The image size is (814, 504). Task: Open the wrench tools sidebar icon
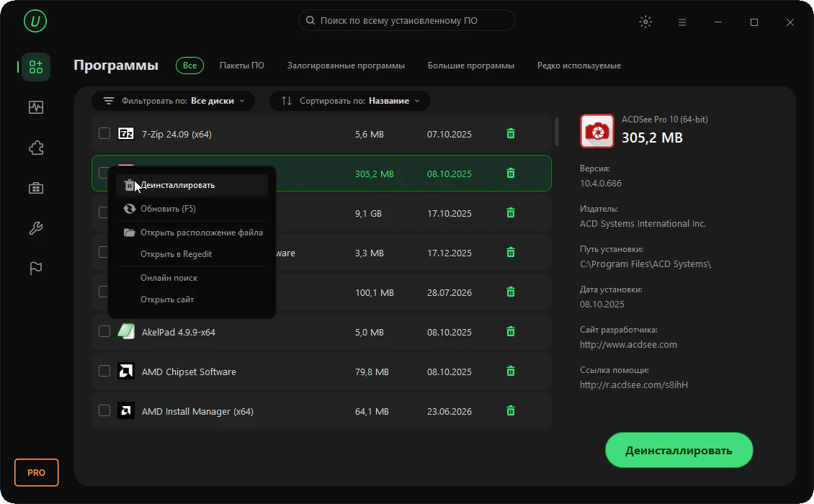36,228
